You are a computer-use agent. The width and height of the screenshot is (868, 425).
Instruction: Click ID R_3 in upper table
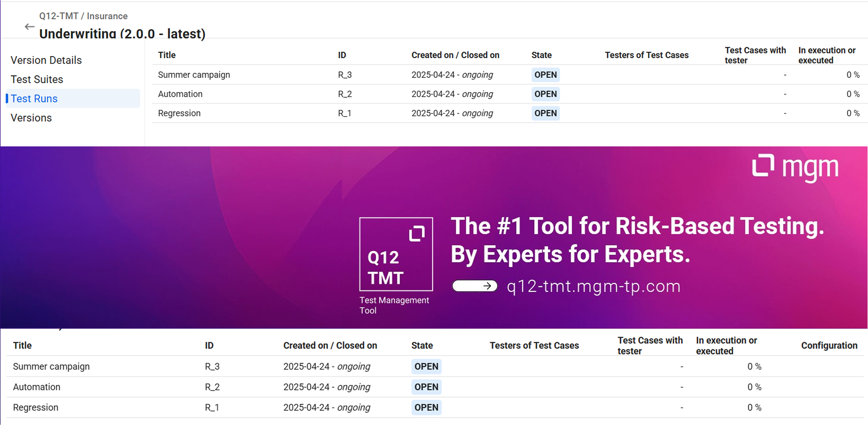click(345, 75)
